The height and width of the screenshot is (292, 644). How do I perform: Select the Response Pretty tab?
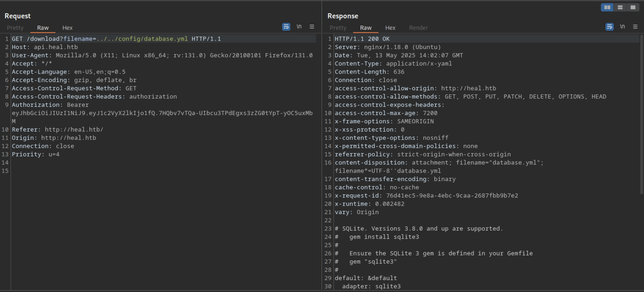coord(338,28)
